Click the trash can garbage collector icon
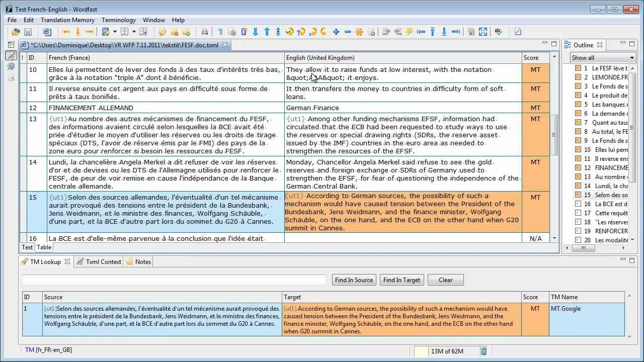 point(484,351)
